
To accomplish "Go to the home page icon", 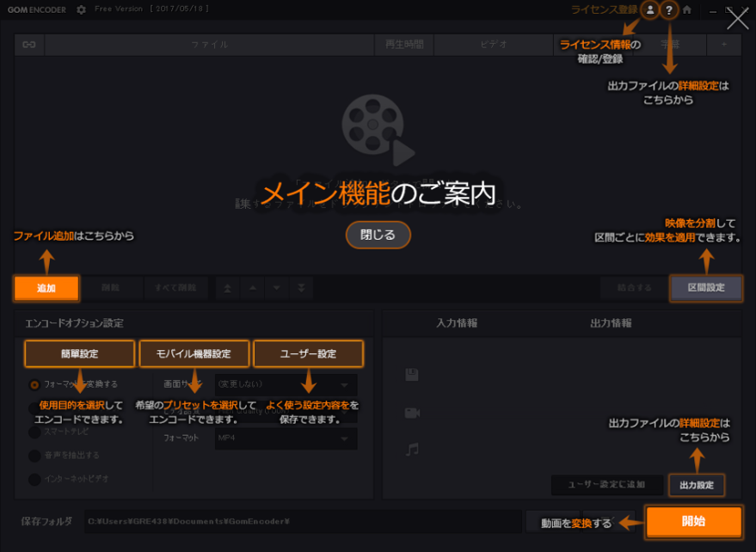I will (x=687, y=9).
